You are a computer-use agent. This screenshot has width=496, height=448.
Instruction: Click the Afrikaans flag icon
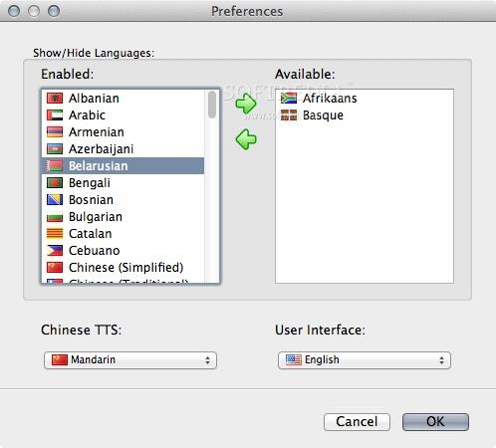(x=289, y=98)
